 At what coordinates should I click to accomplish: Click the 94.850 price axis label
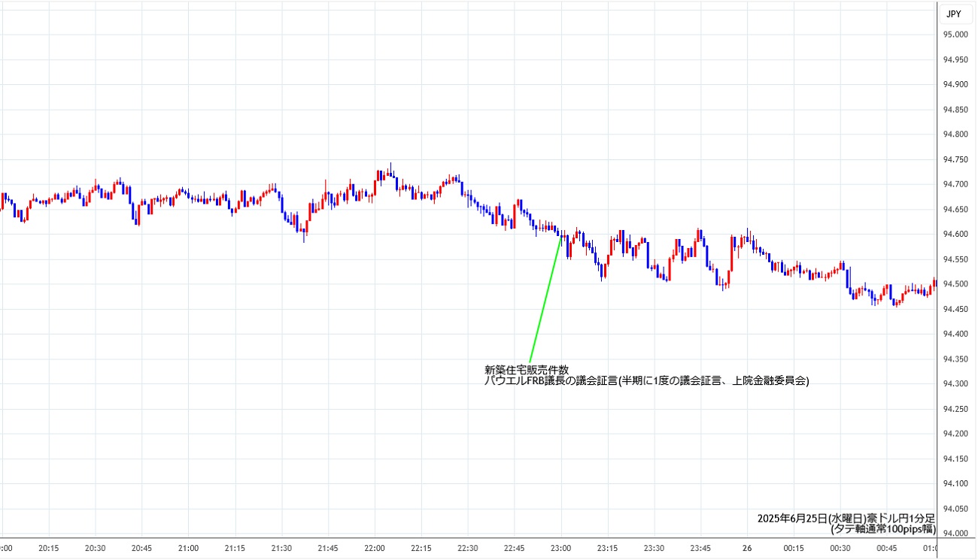[956, 110]
